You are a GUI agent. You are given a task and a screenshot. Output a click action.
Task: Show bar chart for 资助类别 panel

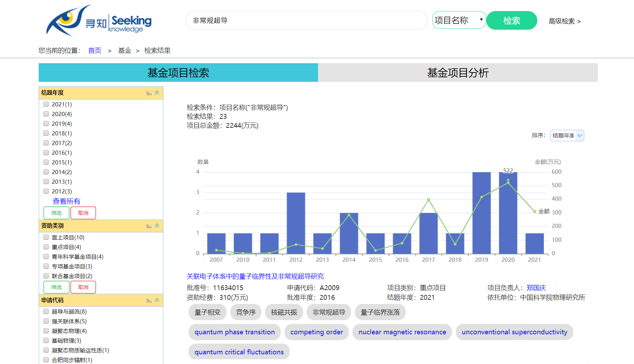tap(149, 226)
